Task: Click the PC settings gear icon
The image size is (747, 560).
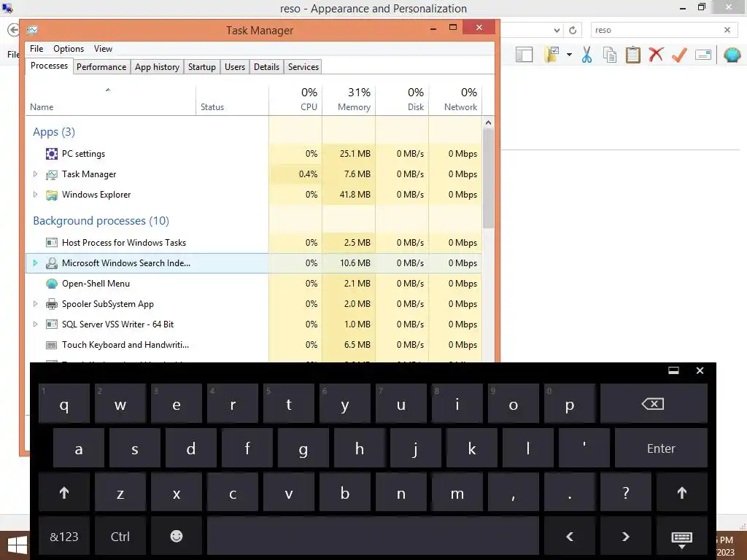Action: (52, 154)
